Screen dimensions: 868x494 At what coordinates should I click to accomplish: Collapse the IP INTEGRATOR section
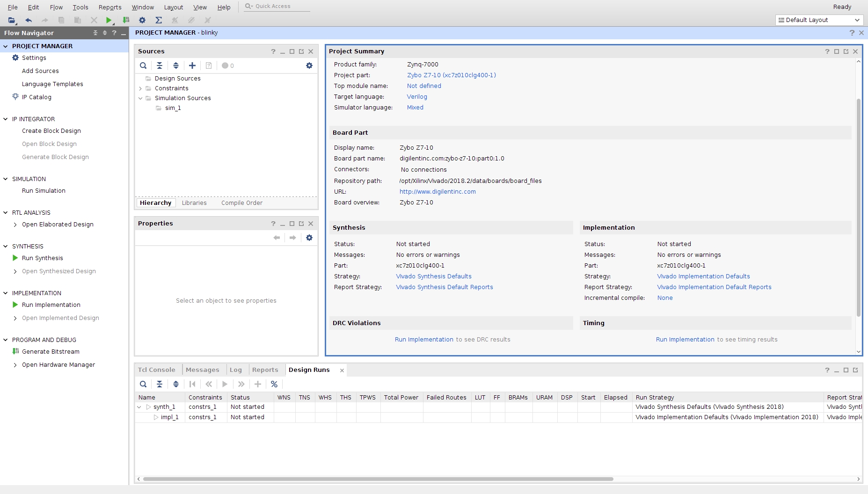coord(6,119)
